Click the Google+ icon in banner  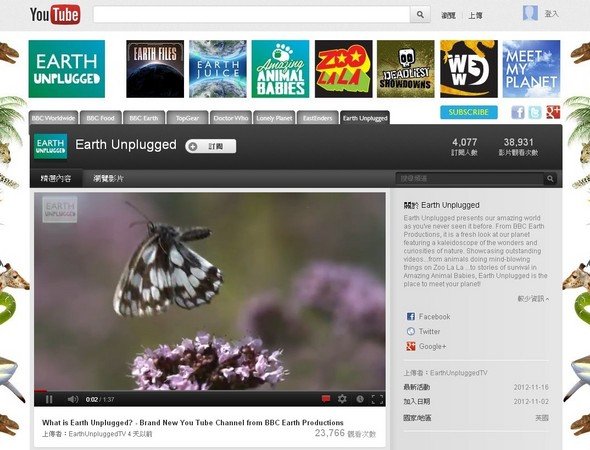(553, 112)
